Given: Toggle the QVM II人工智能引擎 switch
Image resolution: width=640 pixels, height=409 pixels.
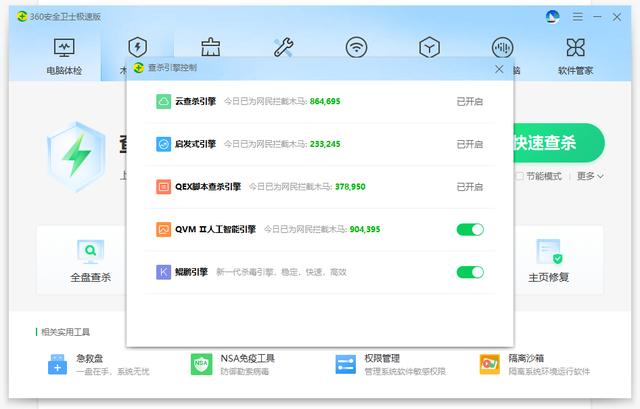Looking at the screenshot, I should (470, 229).
